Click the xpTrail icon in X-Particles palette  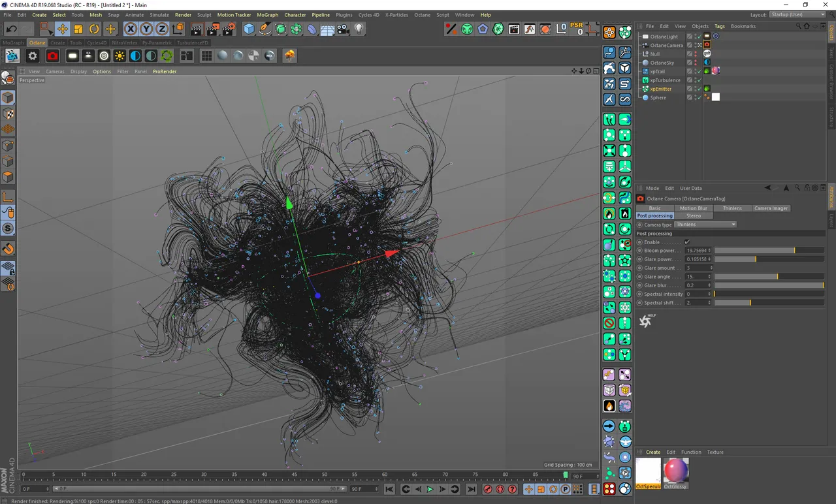pos(609,52)
